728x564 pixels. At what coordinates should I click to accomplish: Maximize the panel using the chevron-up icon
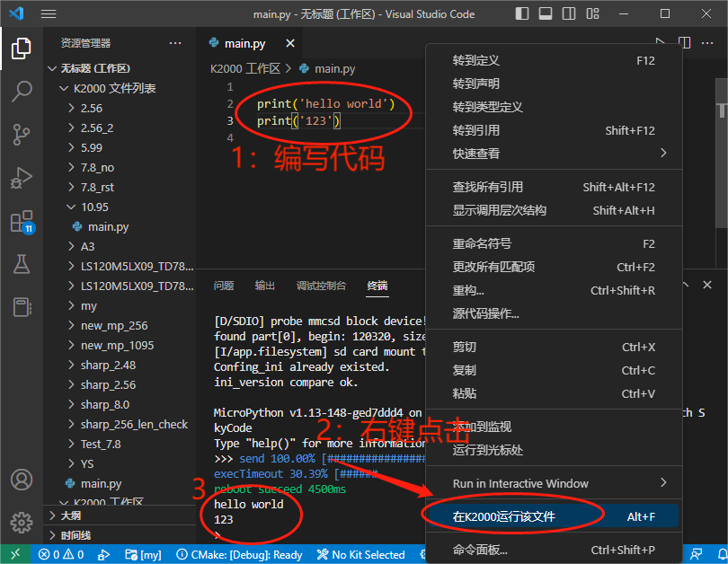(x=685, y=285)
